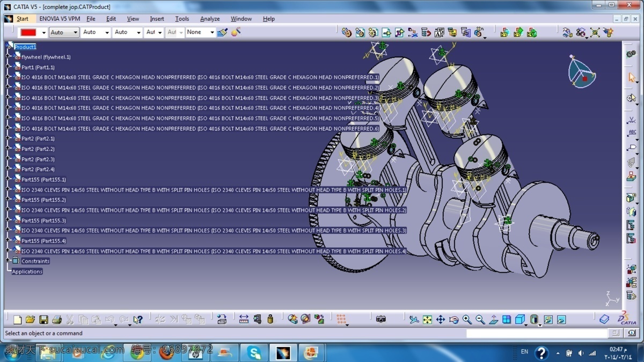Select Product1 root in the tree
This screenshot has width=644, height=362.
click(x=25, y=47)
